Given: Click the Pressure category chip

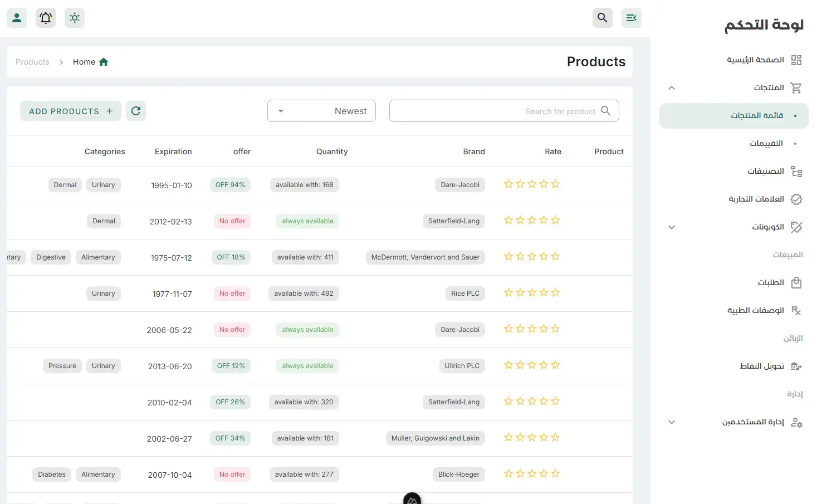Looking at the screenshot, I should point(62,366).
